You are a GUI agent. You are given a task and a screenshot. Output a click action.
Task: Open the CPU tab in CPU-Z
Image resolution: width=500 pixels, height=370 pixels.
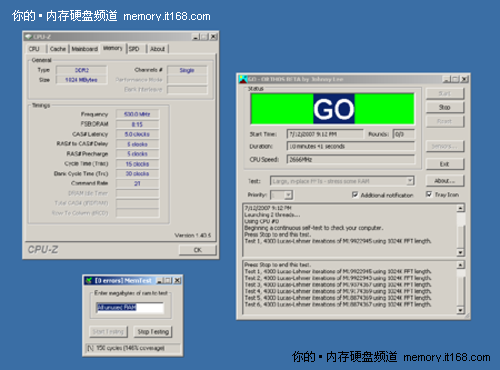tap(35, 49)
